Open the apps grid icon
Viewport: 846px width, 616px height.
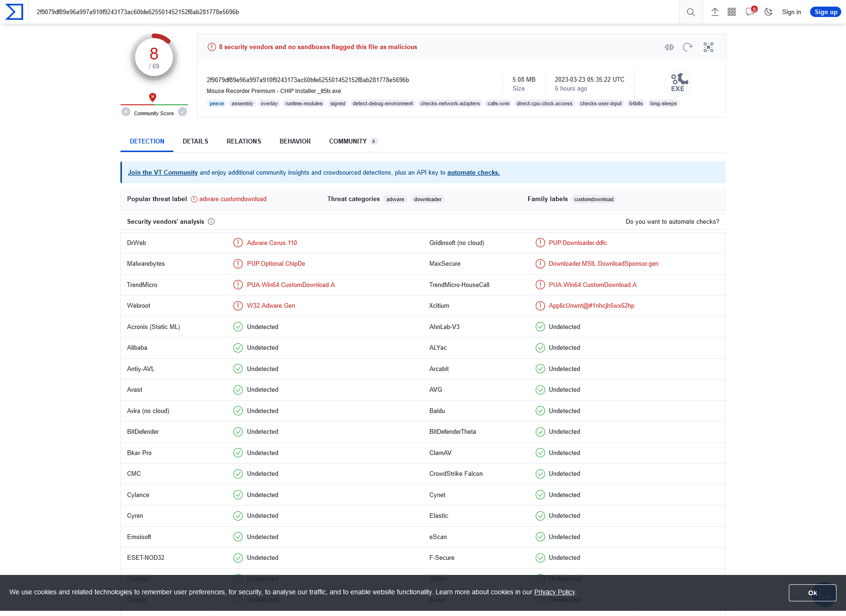point(732,12)
